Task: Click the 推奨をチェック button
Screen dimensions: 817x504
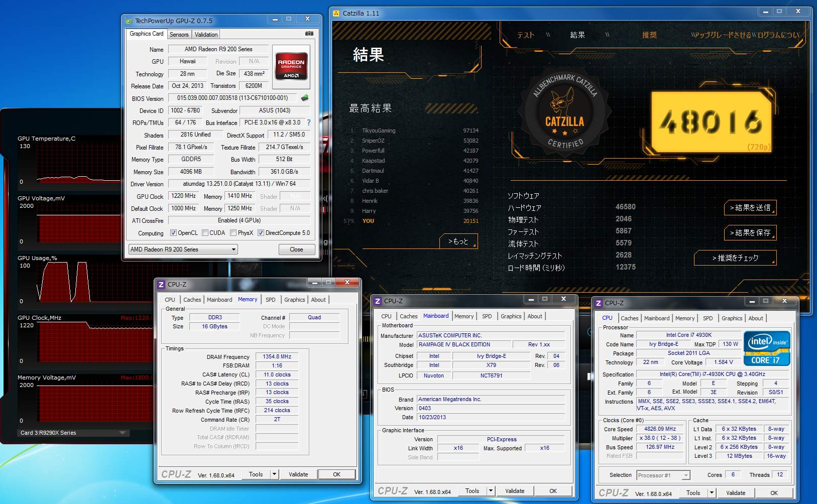Action: coord(735,258)
